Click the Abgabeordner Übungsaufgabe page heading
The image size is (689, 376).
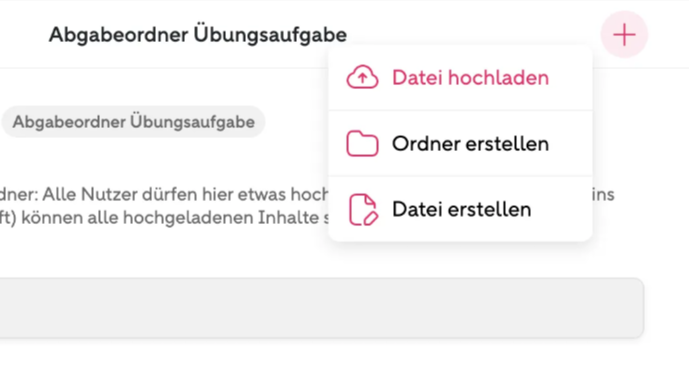point(198,35)
